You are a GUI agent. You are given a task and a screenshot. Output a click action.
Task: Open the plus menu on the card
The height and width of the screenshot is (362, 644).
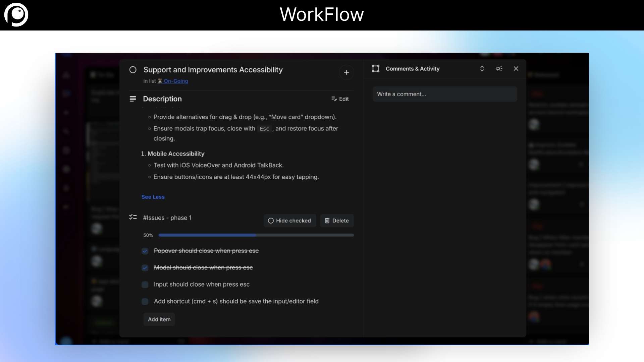(346, 72)
